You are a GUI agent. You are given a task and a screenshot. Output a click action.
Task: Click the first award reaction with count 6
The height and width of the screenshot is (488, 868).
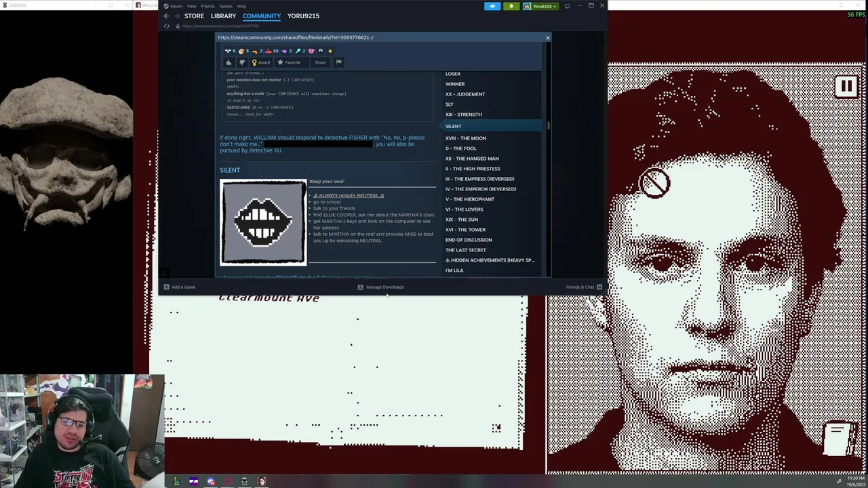(231, 51)
